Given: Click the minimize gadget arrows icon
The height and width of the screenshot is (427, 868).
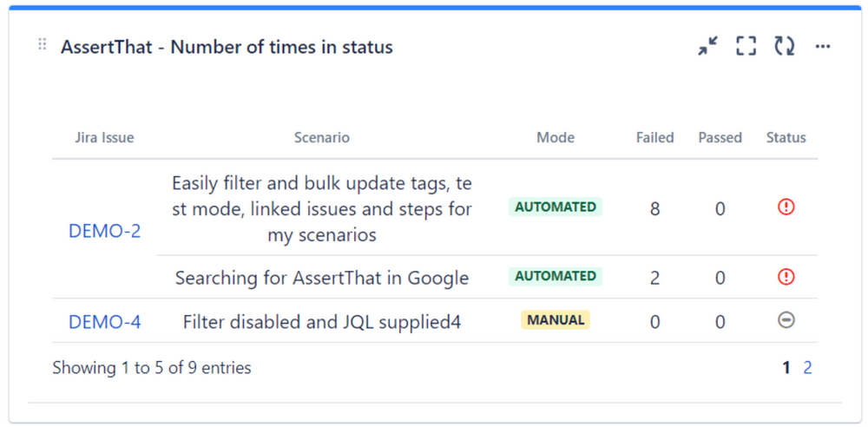Looking at the screenshot, I should pyautogui.click(x=708, y=47).
